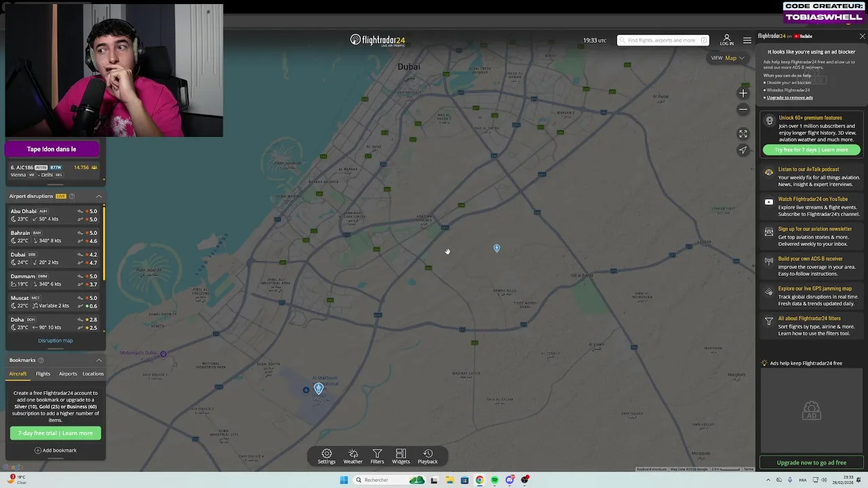Switch to the Flights bookmarks tab

(43, 373)
